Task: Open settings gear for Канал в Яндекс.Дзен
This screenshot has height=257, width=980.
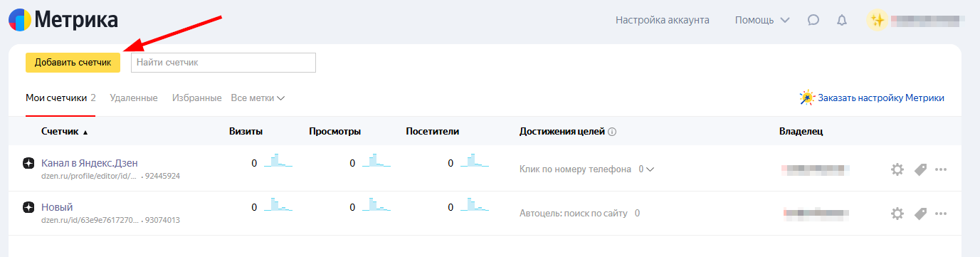Action: (x=897, y=169)
